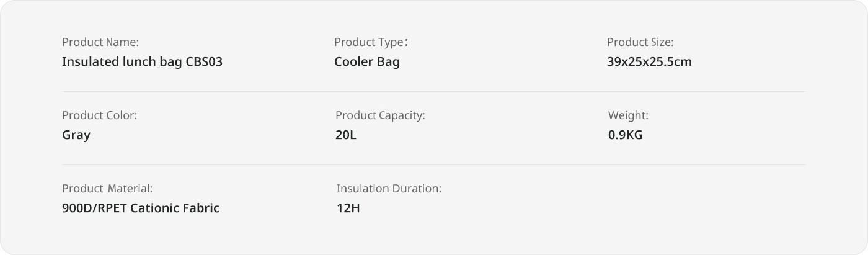Select the 39x25x25.5cm size value
The width and height of the screenshot is (868, 255).
click(649, 62)
